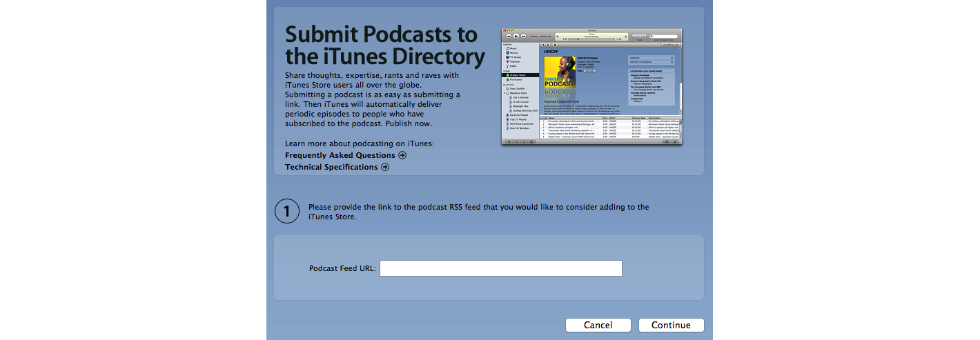Select the Music icon in the preview sidebar
The width and height of the screenshot is (980, 340).
point(507,48)
